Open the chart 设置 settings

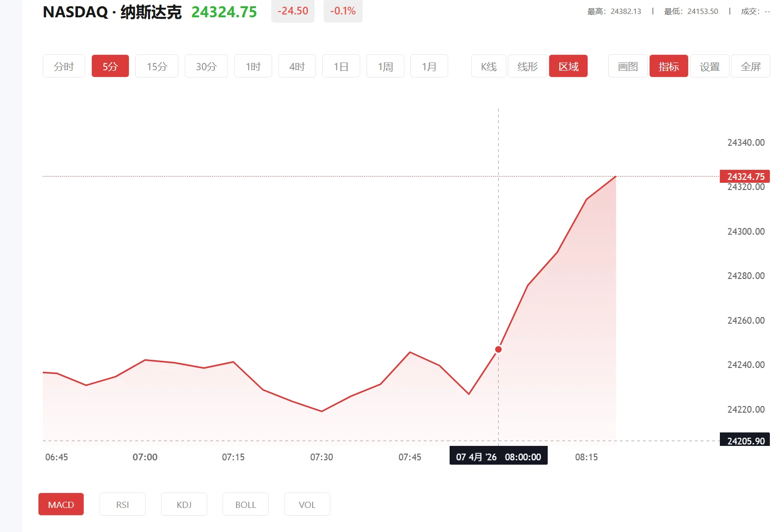(709, 66)
